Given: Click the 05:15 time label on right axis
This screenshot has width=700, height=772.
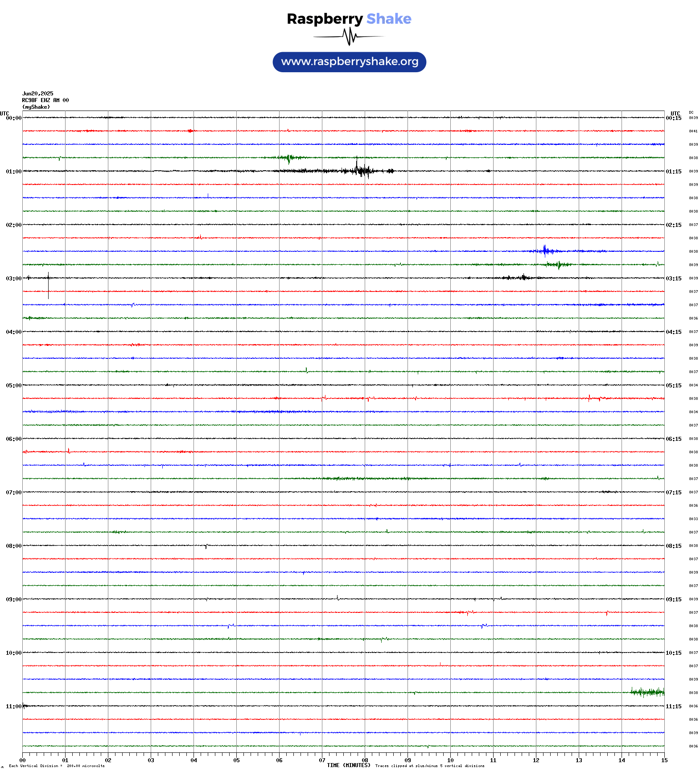Looking at the screenshot, I should [674, 386].
